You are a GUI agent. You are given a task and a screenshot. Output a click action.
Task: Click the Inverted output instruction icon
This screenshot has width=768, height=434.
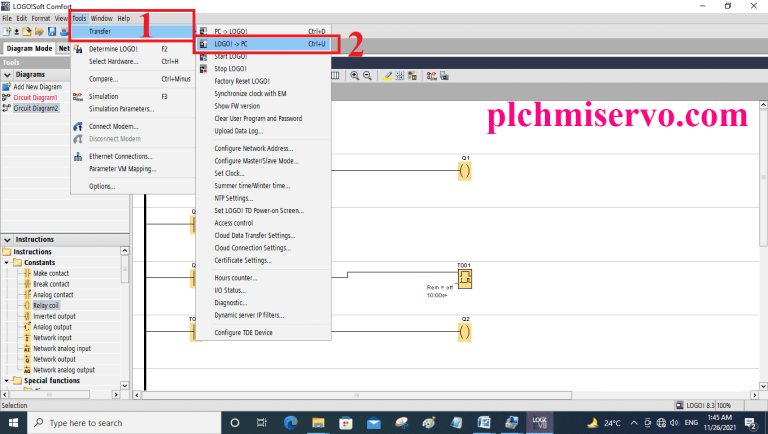(27, 316)
